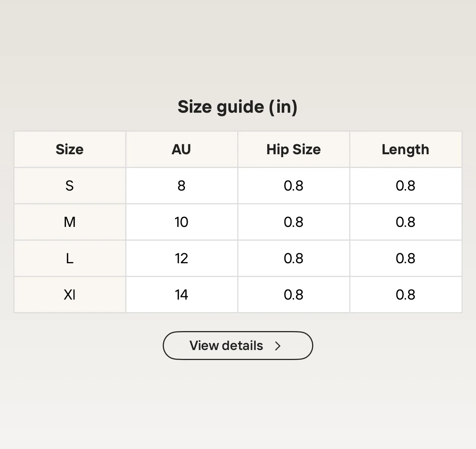Select the M size row label

pyautogui.click(x=70, y=222)
